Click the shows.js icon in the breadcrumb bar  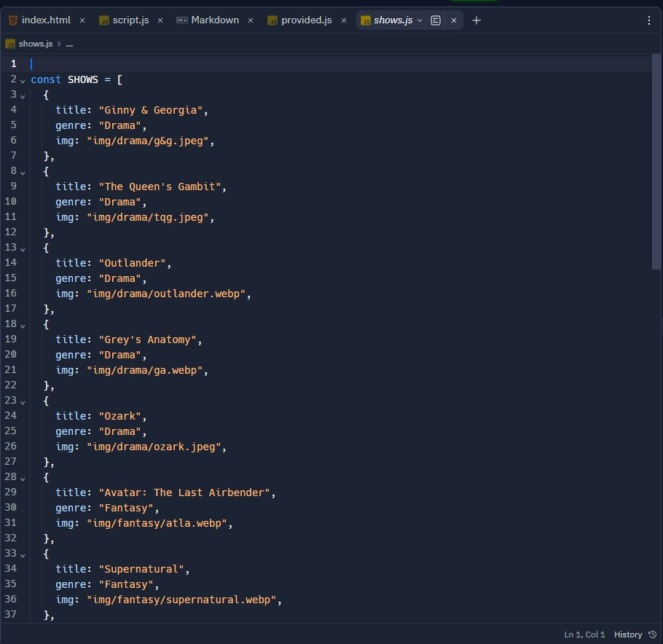[x=10, y=44]
